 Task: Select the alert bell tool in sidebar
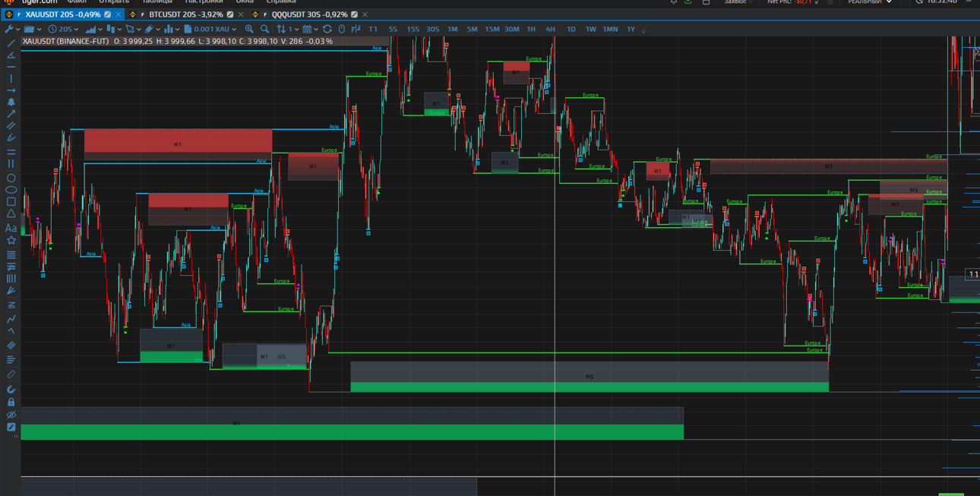coord(11,102)
